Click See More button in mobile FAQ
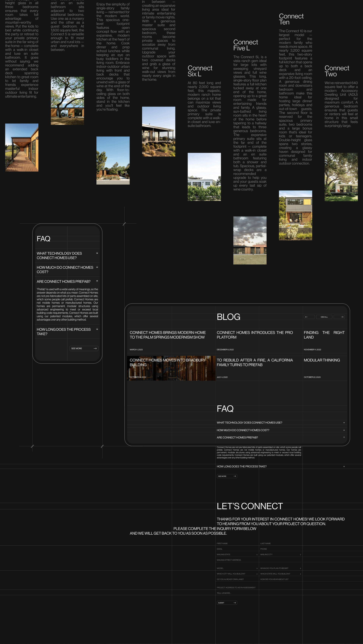Image resolution: width=363 pixels, height=644 pixels. (x=84, y=348)
